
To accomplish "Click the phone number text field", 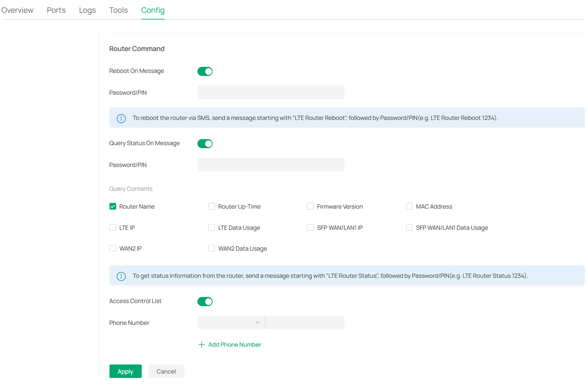I will click(x=305, y=322).
